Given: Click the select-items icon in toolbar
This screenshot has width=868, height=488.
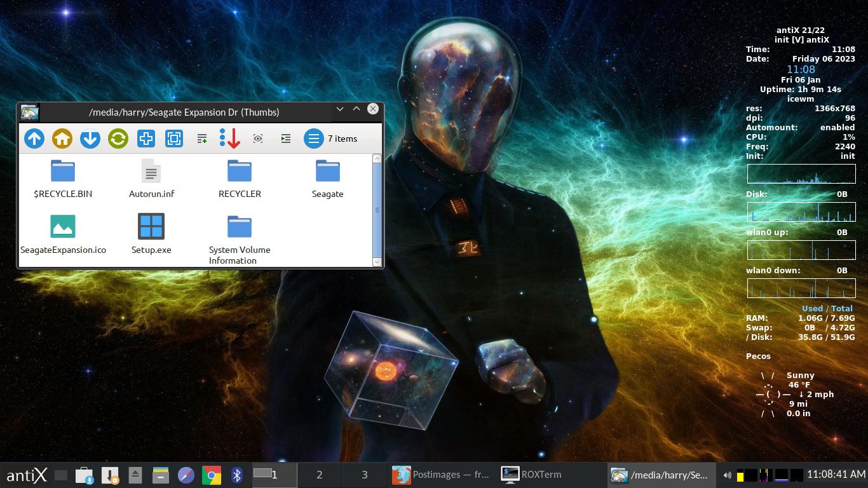Looking at the screenshot, I should (286, 139).
